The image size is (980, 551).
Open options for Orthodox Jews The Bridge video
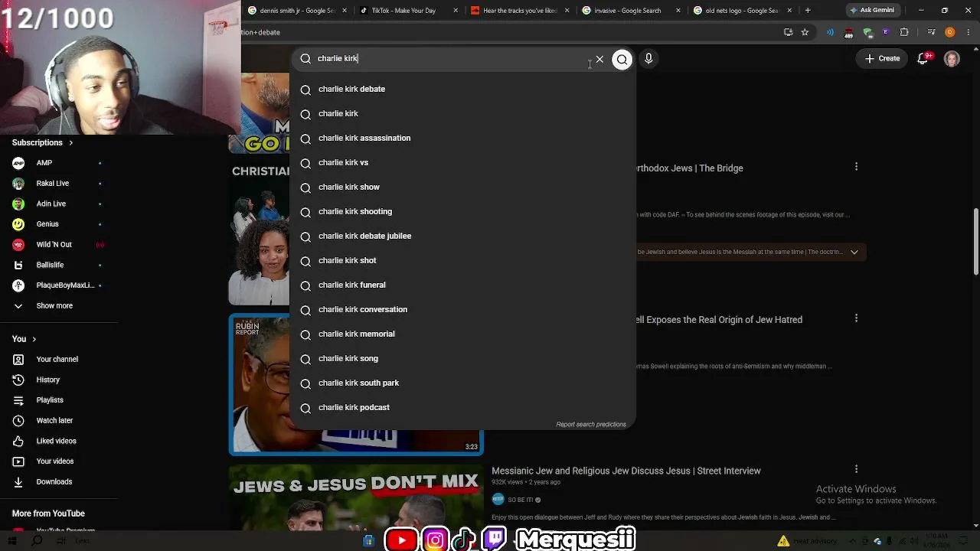[856, 167]
